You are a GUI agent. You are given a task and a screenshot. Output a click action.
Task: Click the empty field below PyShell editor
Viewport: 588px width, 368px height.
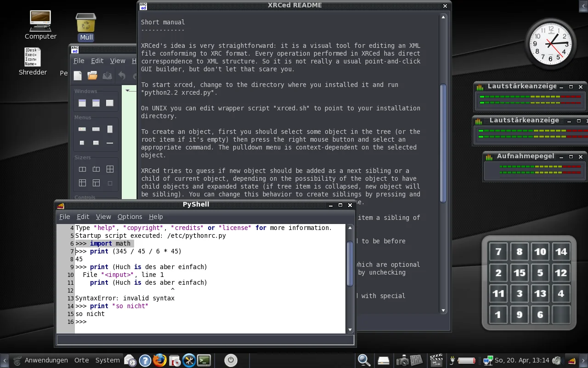click(205, 340)
